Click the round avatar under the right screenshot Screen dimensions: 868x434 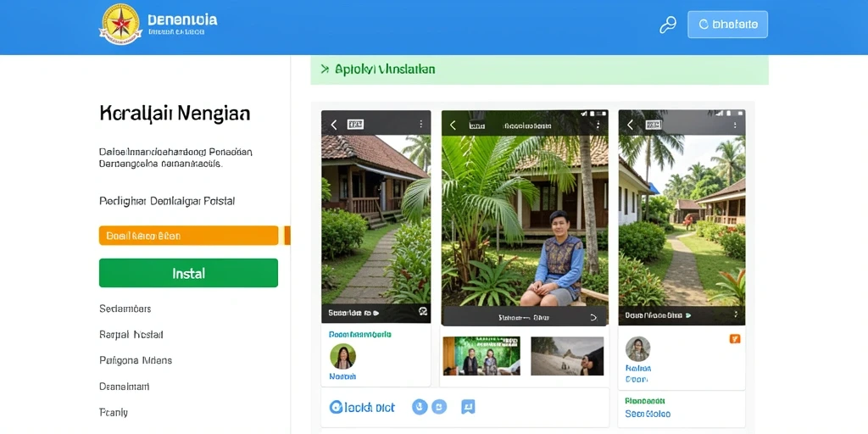(637, 348)
